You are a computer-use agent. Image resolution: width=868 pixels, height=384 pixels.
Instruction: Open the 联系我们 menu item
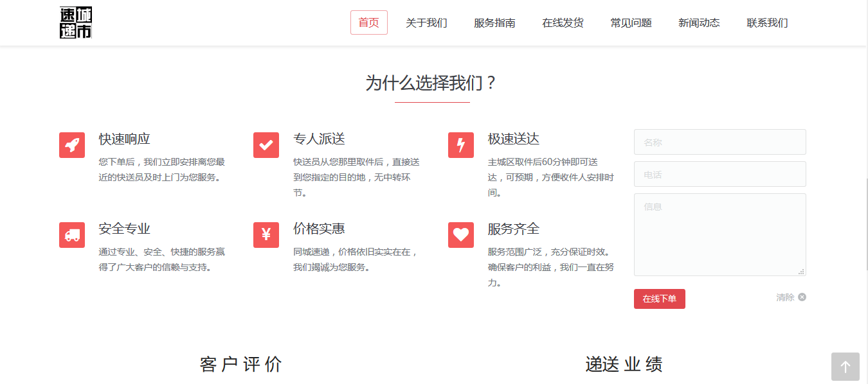click(767, 22)
